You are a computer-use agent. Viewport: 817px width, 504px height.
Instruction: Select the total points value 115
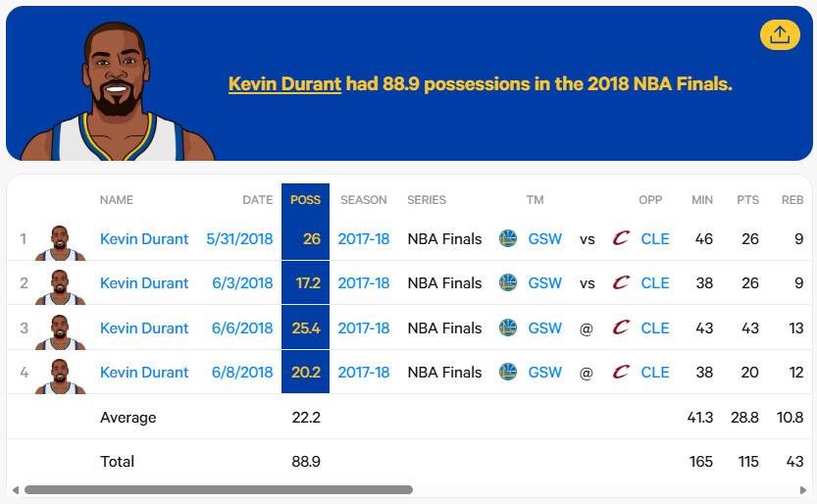(x=748, y=461)
